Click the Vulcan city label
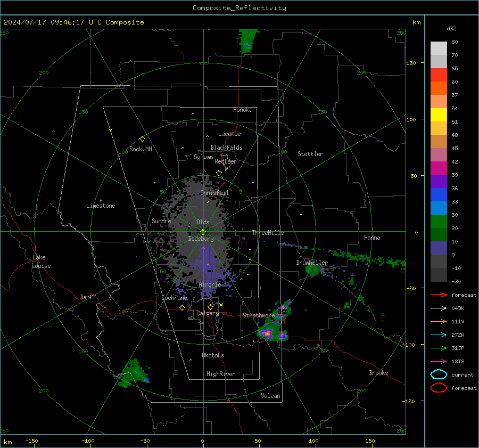 pos(271,396)
